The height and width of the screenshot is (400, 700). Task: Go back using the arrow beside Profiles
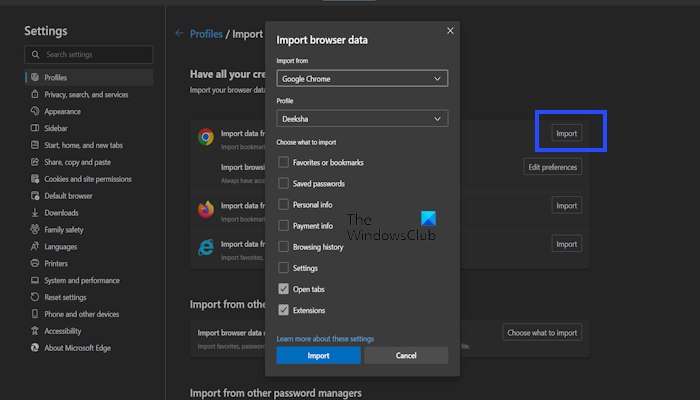pos(179,33)
